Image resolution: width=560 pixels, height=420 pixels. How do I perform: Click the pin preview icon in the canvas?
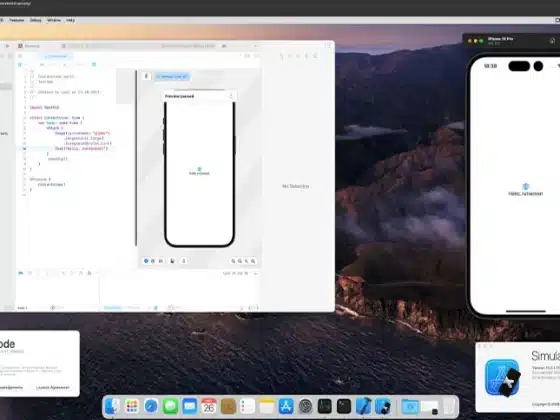[x=146, y=76]
